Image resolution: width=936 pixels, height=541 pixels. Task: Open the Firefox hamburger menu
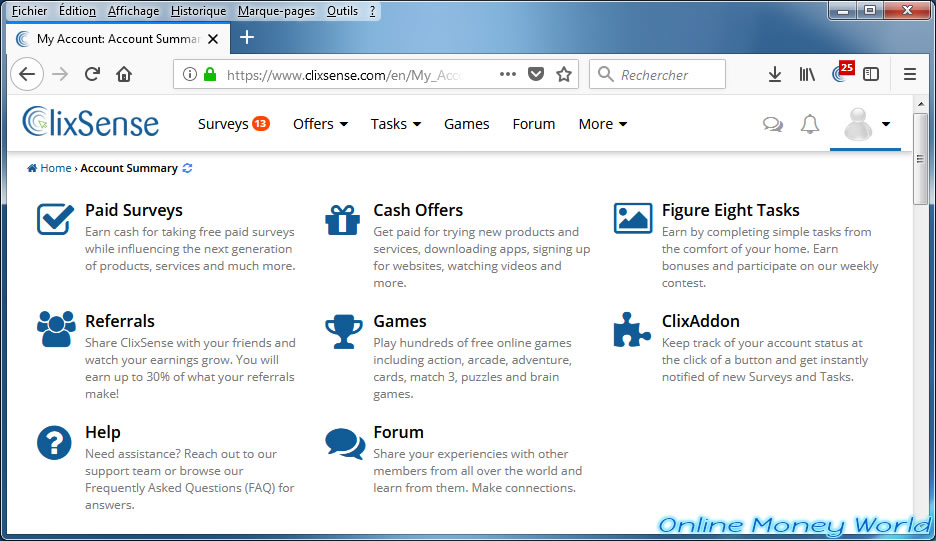point(910,74)
